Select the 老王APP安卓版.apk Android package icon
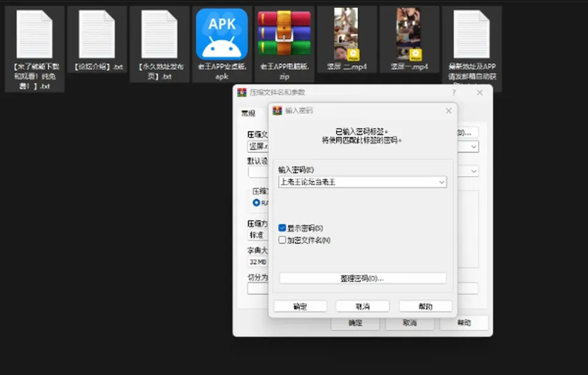 (222, 34)
